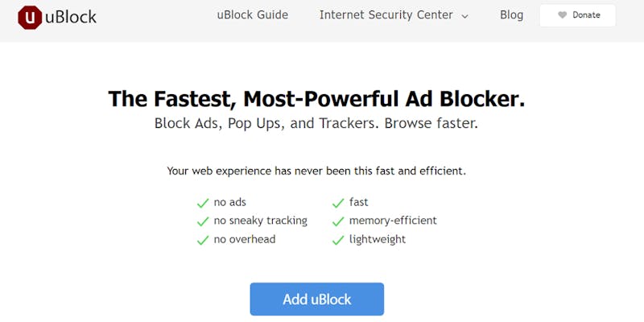Click the blue Add uBlock button
This screenshot has width=644, height=322.
317,299
